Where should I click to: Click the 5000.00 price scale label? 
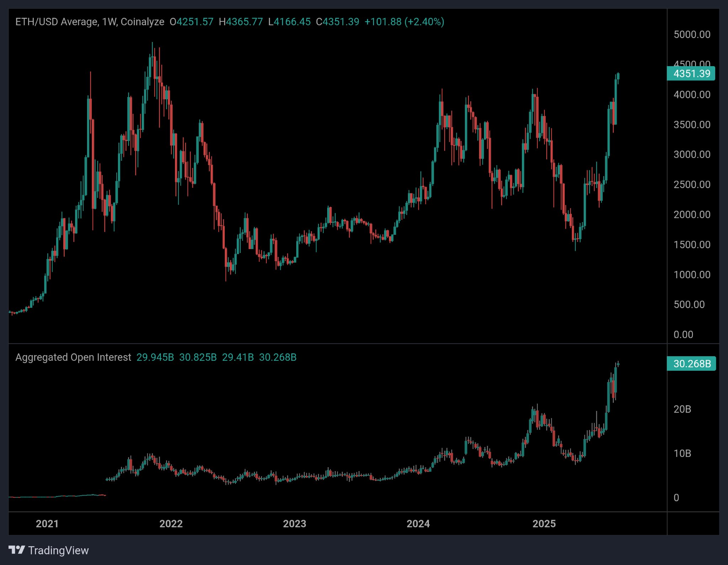tap(691, 35)
